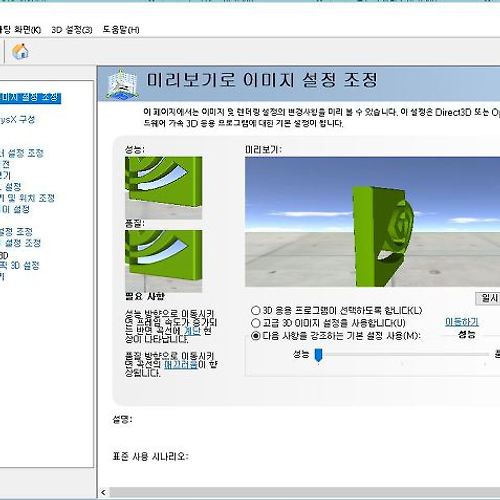Select the 고급 3D 이미지 설정을 사용합니다(U) radio option
Viewport: 500px width, 500px height.
click(255, 323)
